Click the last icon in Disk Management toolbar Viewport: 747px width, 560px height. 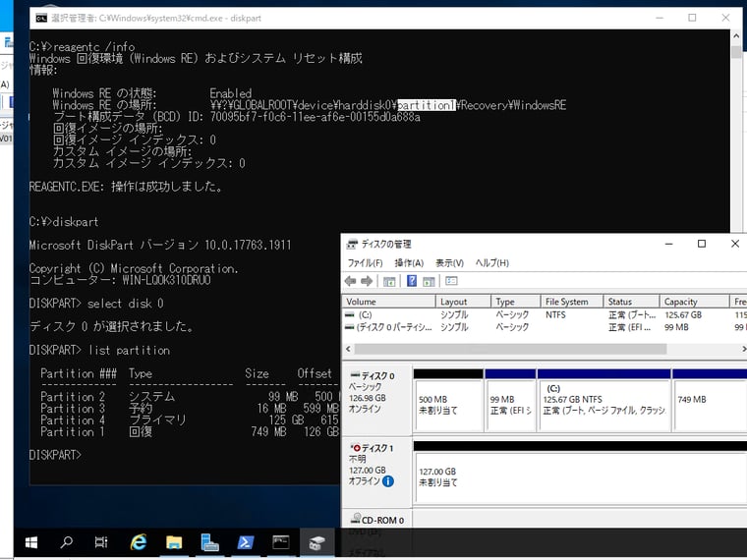coord(451,281)
